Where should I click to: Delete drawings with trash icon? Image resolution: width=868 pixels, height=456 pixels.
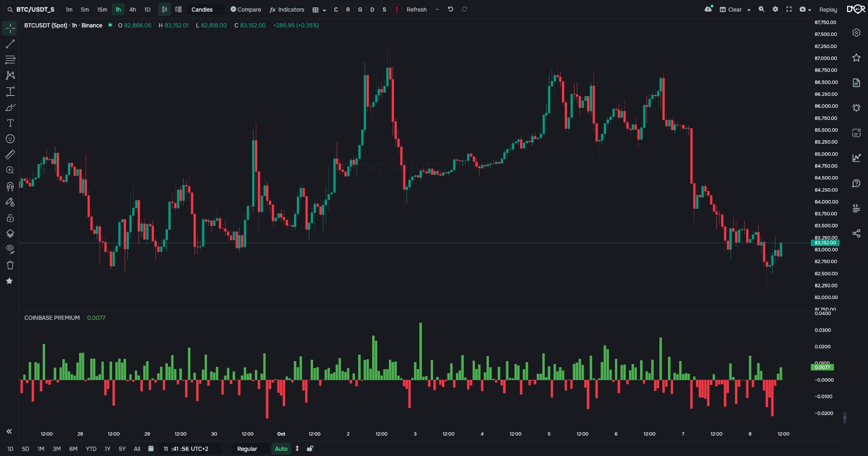(10, 265)
